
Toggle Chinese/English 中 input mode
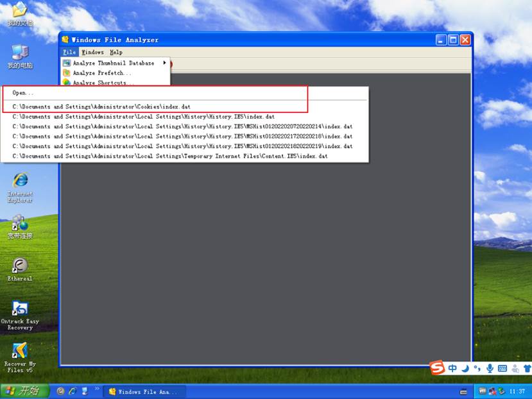452,368
